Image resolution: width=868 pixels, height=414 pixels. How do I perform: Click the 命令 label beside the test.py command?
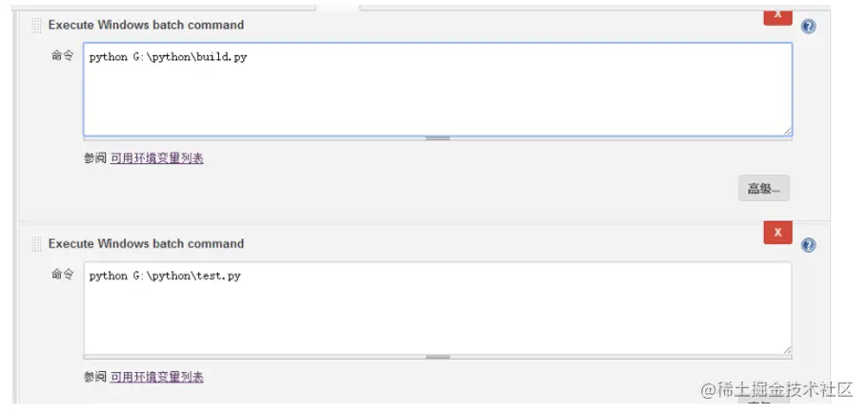click(x=62, y=275)
